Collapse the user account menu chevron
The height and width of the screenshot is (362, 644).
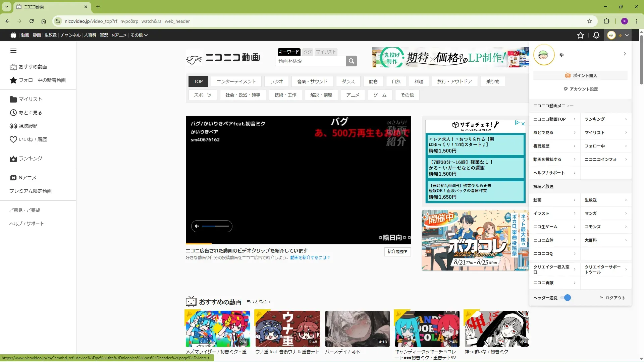[x=627, y=35]
